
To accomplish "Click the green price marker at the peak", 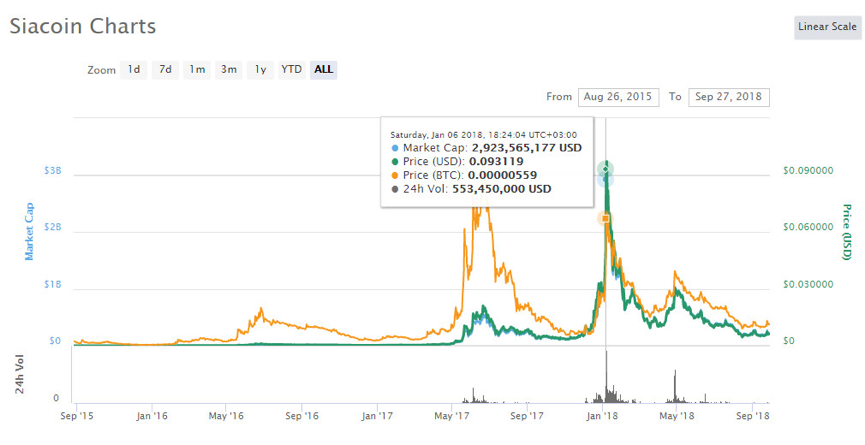I will pos(606,169).
